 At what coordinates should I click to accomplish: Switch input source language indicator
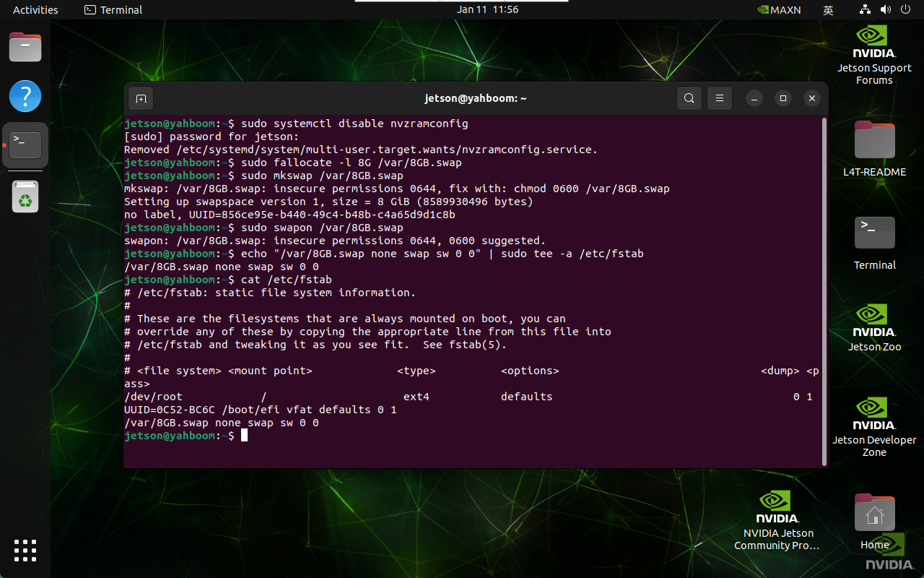pos(828,9)
